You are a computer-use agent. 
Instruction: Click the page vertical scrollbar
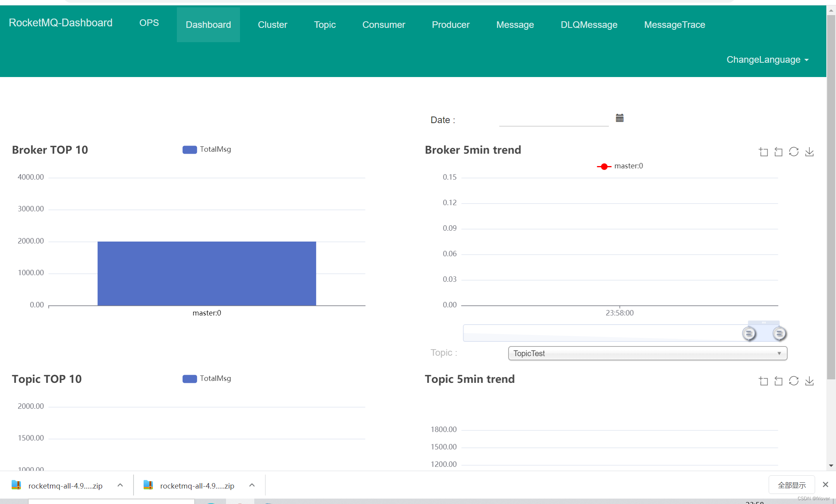[x=831, y=197]
